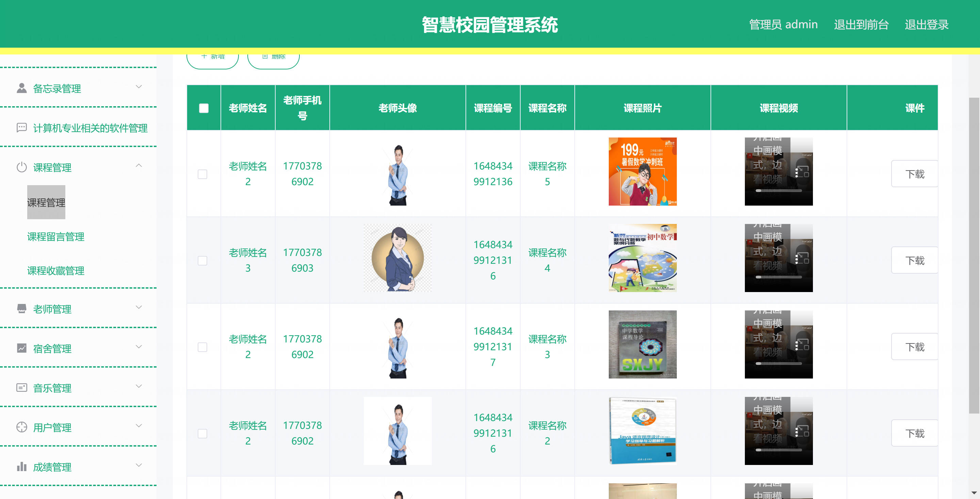Click picture-in-picture icon on 课程名称4 video
This screenshot has height=499, width=980.
tap(803, 258)
